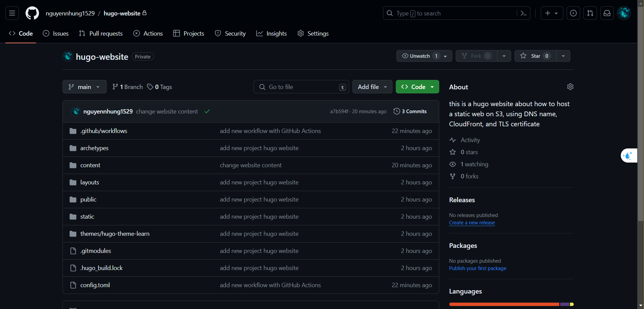Open the hamburger navigation menu
Screen dimensions: 644x309
[x=12, y=13]
